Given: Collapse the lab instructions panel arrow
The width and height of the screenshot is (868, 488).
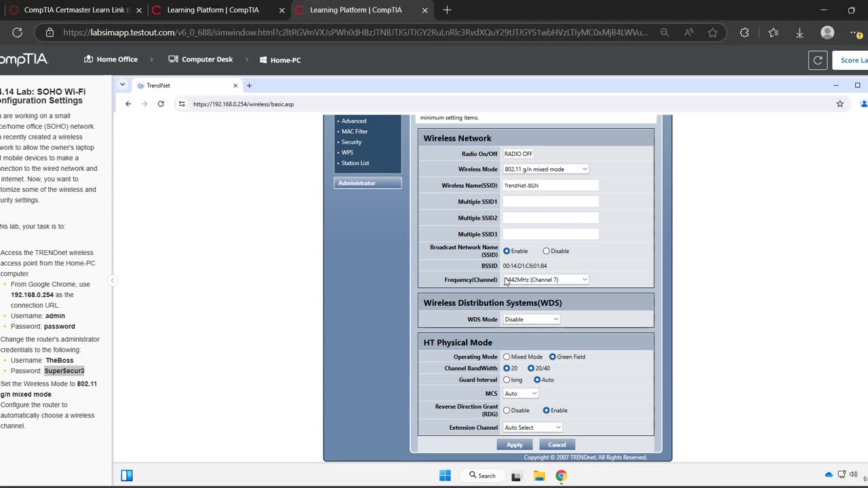Looking at the screenshot, I should pos(113,280).
